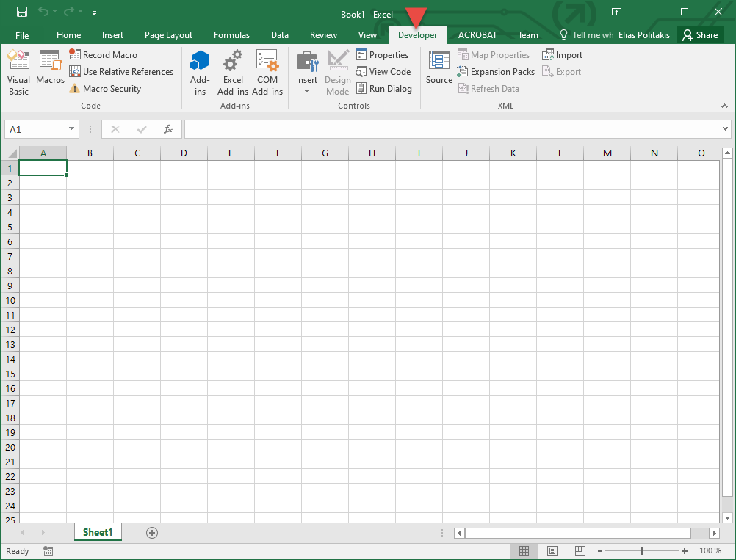Click the macro recording status icon

48,551
